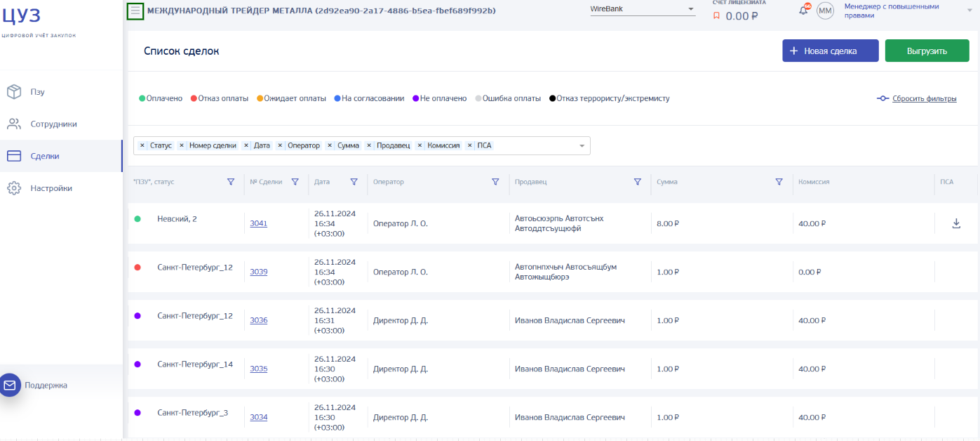Click filter icon in № Сделки column
This screenshot has width=980, height=441.
pos(295,182)
